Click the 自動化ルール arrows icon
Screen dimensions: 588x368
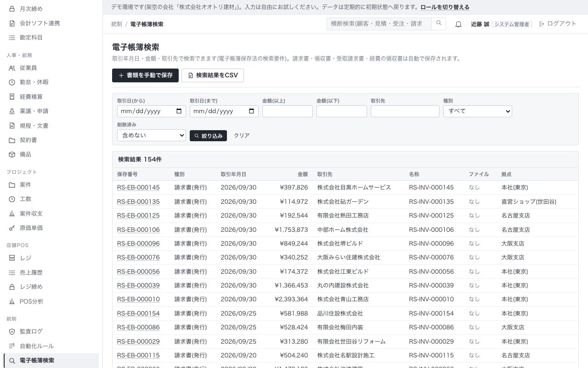click(12, 346)
